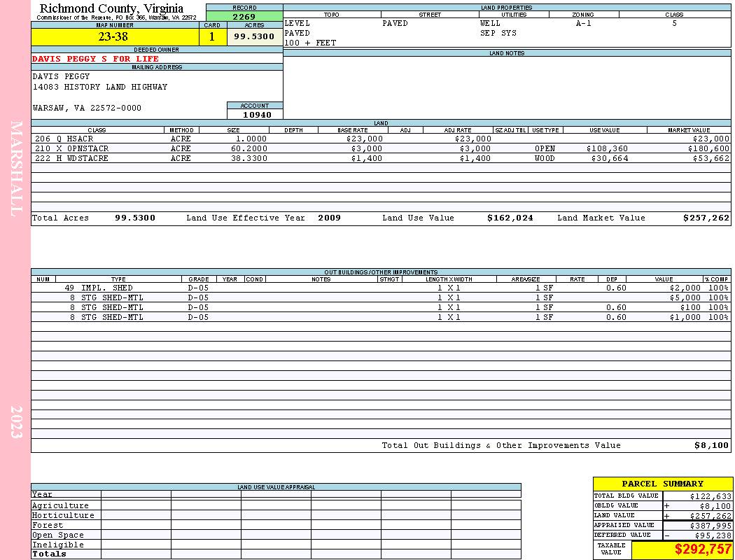Click the Forest row label

click(48, 525)
